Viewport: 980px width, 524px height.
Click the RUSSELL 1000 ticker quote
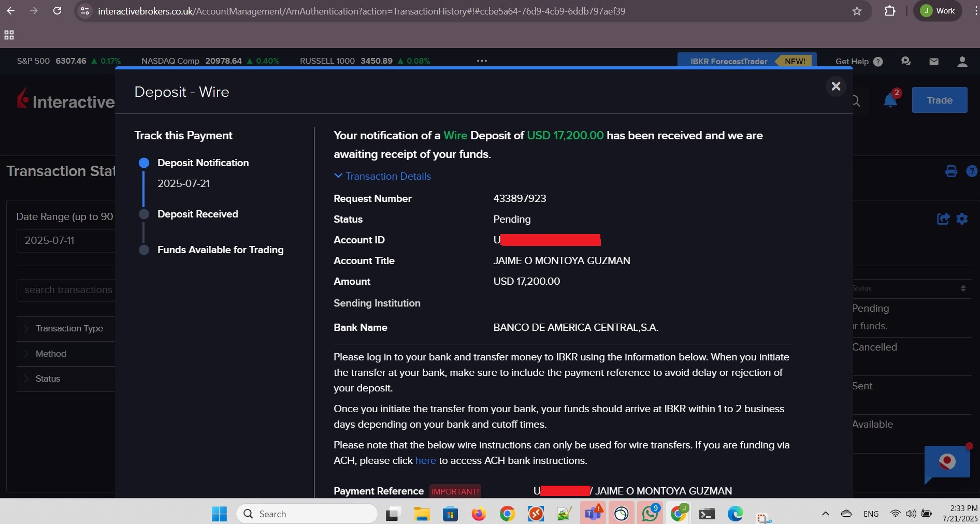point(365,61)
